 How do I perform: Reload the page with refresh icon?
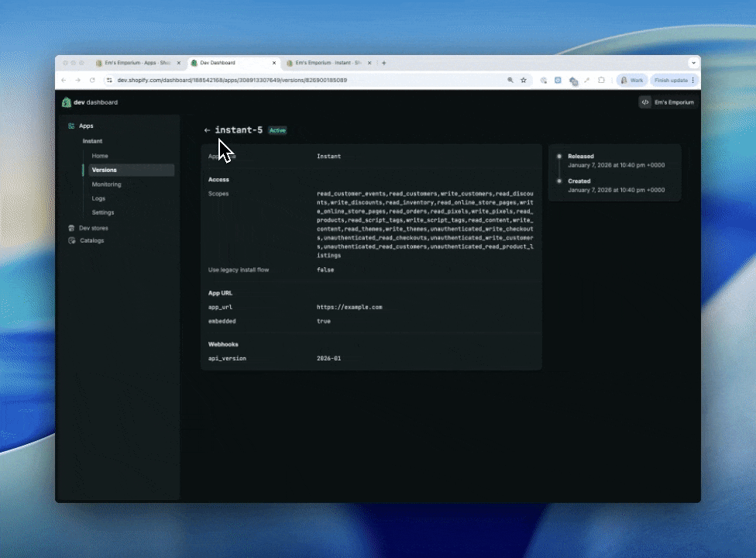pyautogui.click(x=92, y=80)
